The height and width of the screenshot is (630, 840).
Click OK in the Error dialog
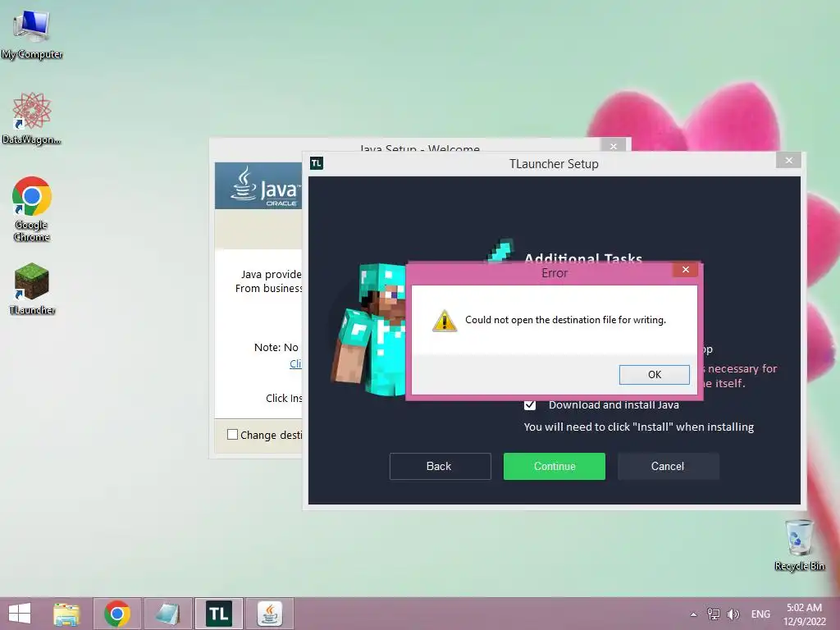654,374
